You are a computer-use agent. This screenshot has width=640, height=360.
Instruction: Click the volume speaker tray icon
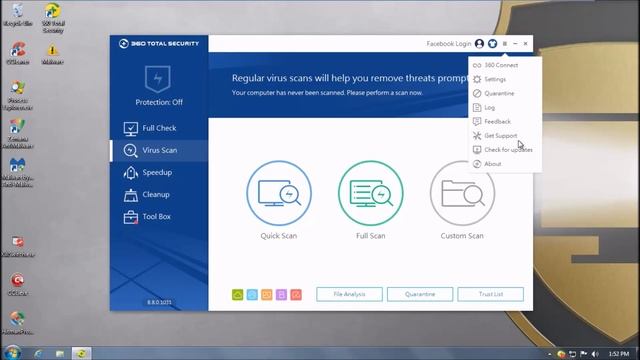pos(595,354)
